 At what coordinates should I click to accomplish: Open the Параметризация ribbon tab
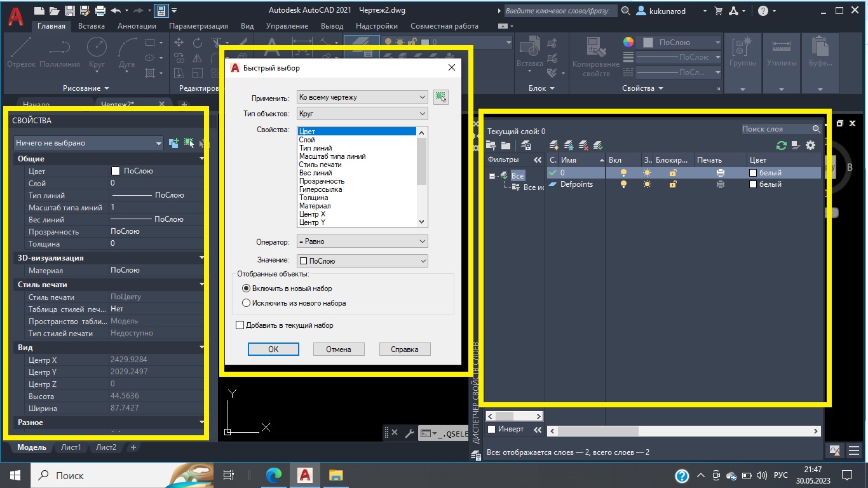[x=198, y=26]
